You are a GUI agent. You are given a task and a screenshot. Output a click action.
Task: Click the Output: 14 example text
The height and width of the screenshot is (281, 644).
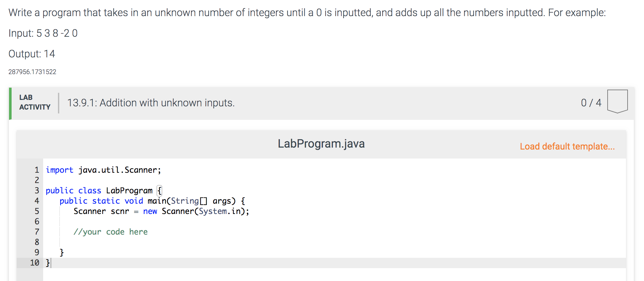pyautogui.click(x=32, y=54)
